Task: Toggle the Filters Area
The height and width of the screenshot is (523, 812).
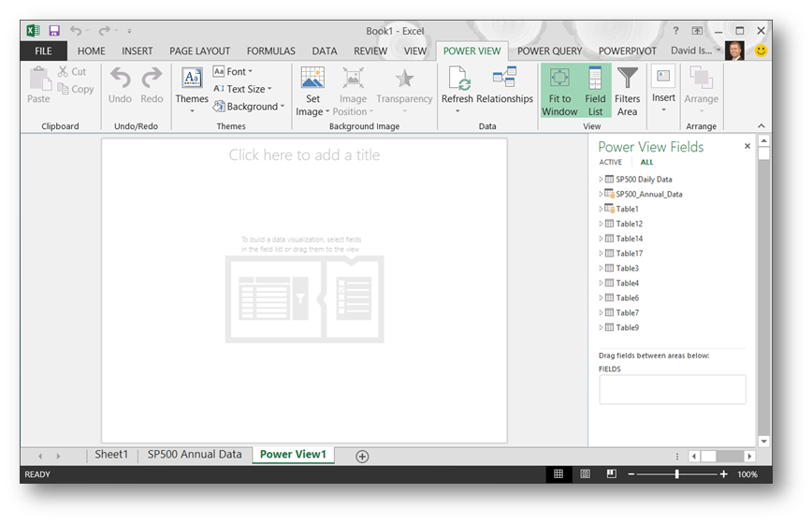Action: pos(627,91)
